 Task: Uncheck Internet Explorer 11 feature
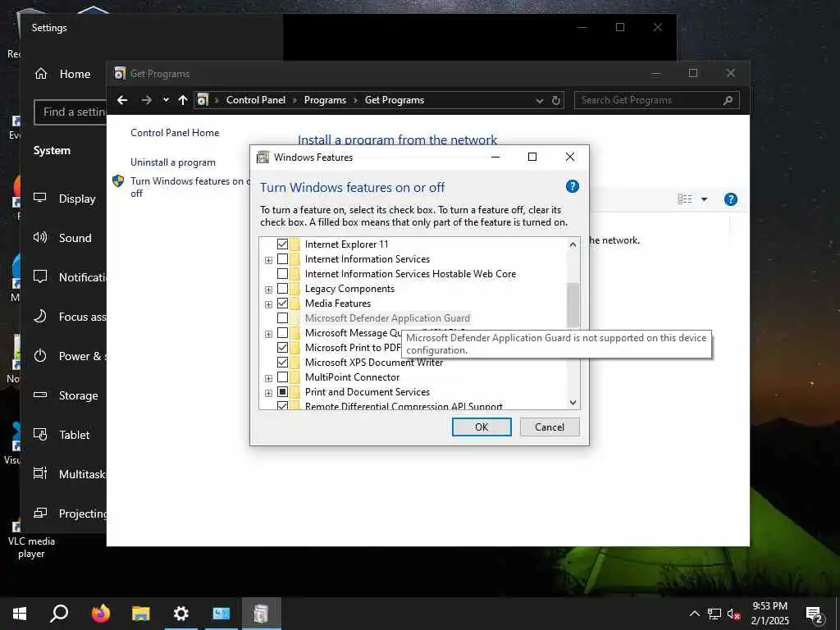point(282,244)
